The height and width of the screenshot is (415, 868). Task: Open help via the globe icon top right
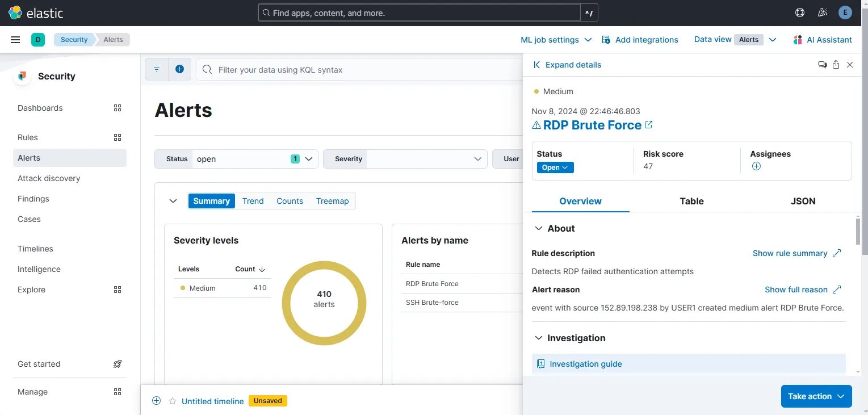799,12
